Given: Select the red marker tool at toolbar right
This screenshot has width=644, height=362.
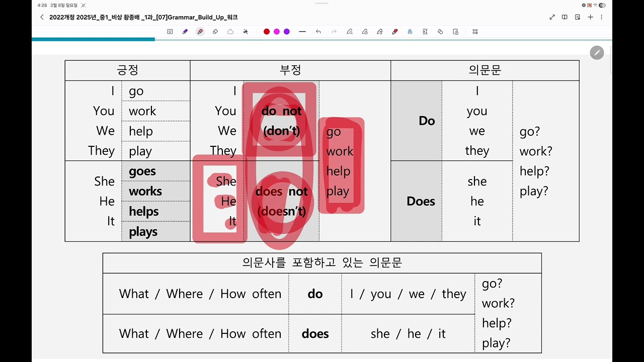Looking at the screenshot, I should [x=395, y=32].
